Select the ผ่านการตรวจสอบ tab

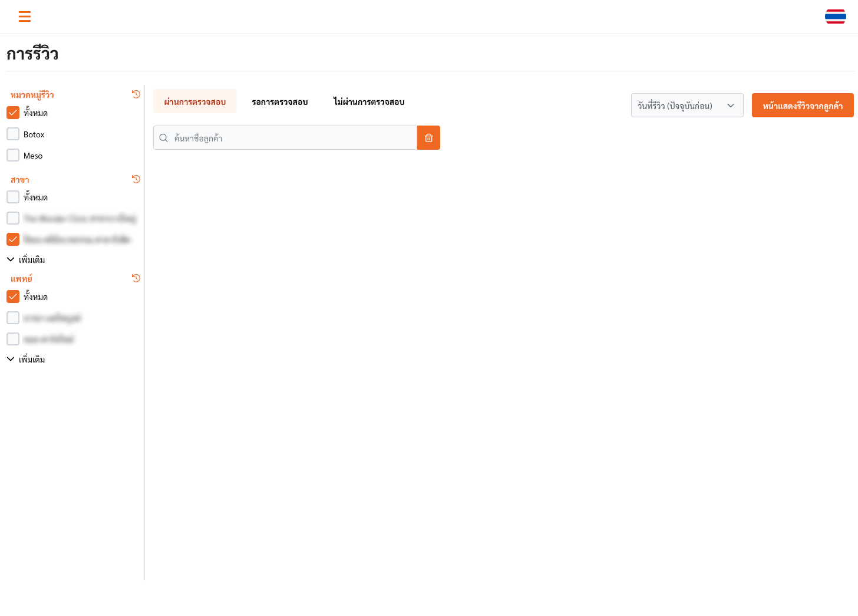[195, 102]
